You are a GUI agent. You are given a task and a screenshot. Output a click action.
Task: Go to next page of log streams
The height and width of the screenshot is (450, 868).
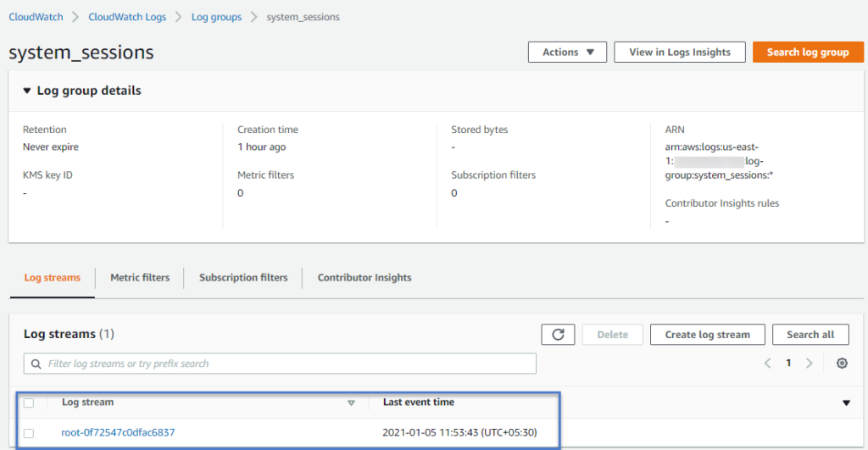(810, 363)
